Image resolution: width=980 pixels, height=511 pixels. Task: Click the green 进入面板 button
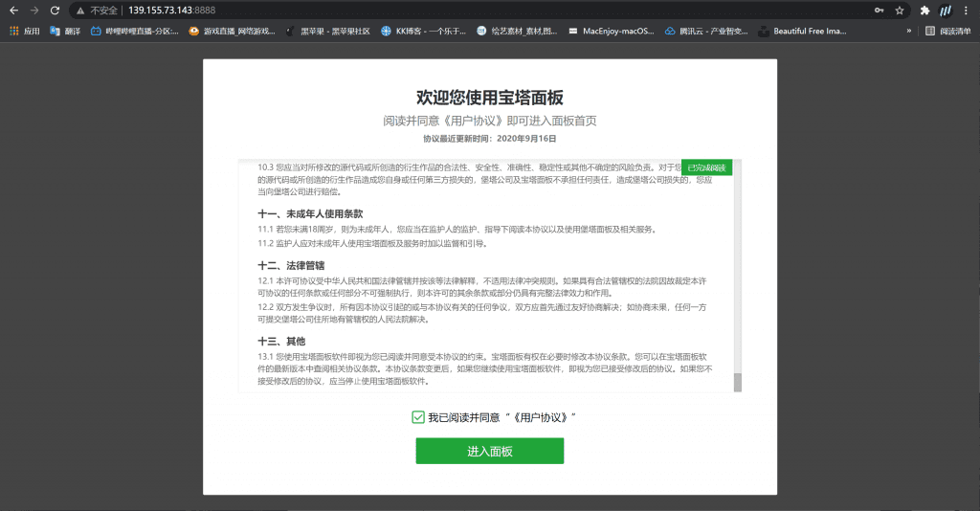click(x=489, y=451)
